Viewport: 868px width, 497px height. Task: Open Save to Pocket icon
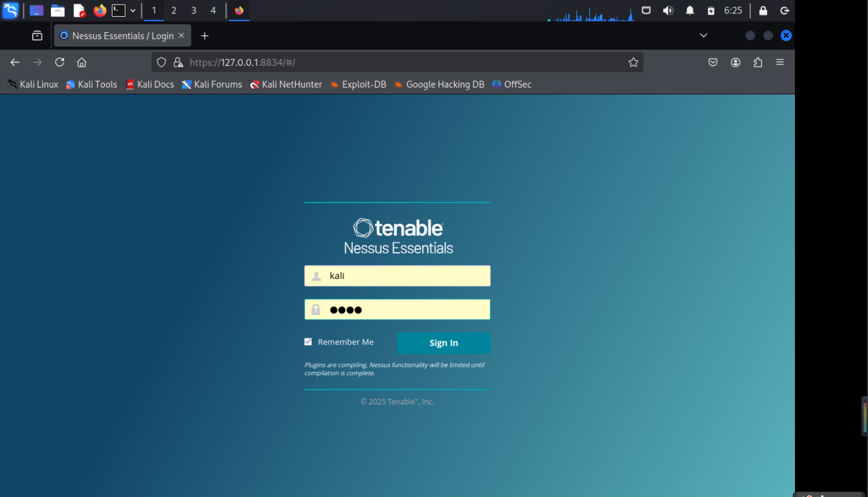(713, 62)
